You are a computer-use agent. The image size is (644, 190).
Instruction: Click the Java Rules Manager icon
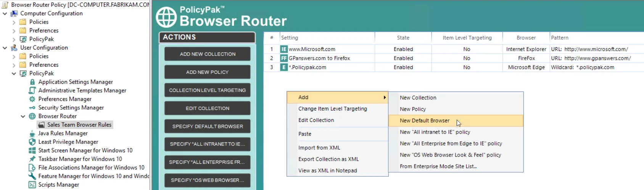point(32,133)
